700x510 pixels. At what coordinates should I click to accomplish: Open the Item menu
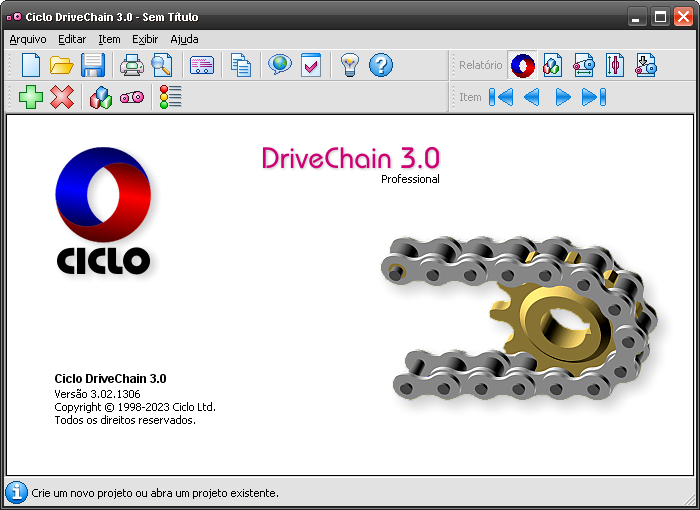(x=109, y=39)
